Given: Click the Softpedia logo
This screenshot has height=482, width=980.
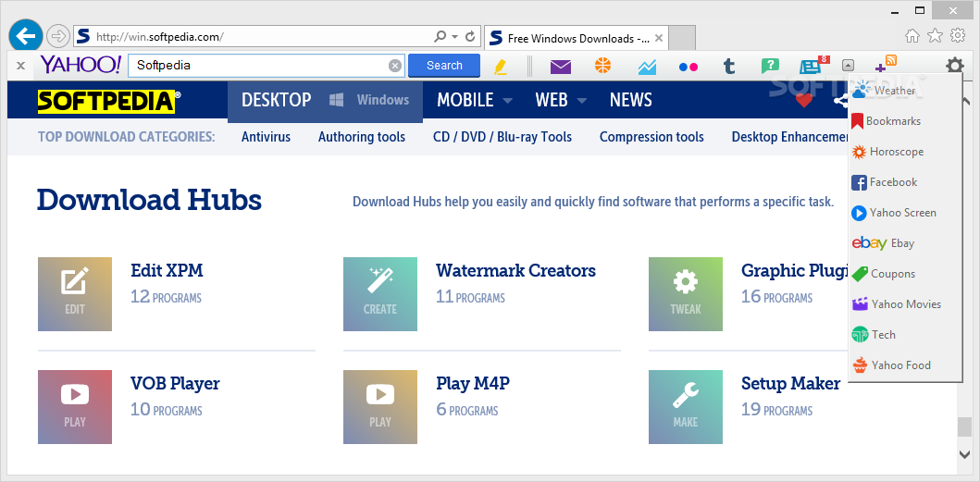Looking at the screenshot, I should 109,101.
